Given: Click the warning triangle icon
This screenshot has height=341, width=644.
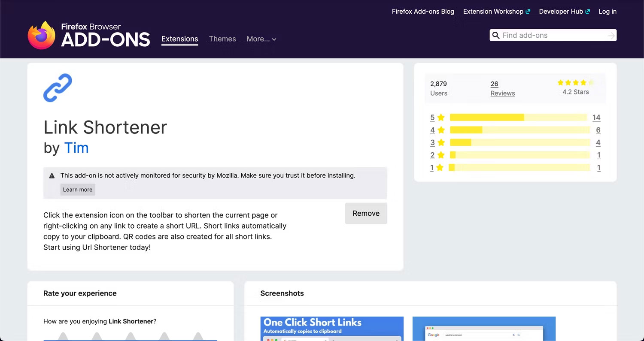Looking at the screenshot, I should tap(52, 175).
